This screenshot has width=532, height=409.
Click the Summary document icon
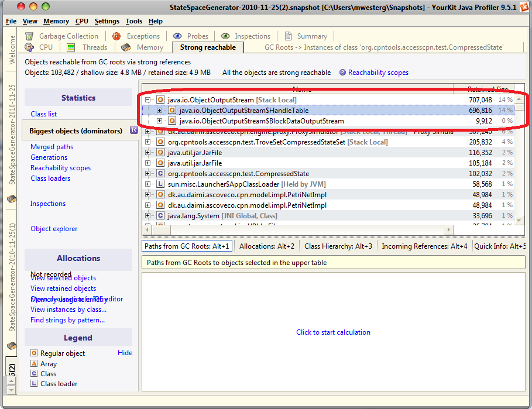coord(288,36)
